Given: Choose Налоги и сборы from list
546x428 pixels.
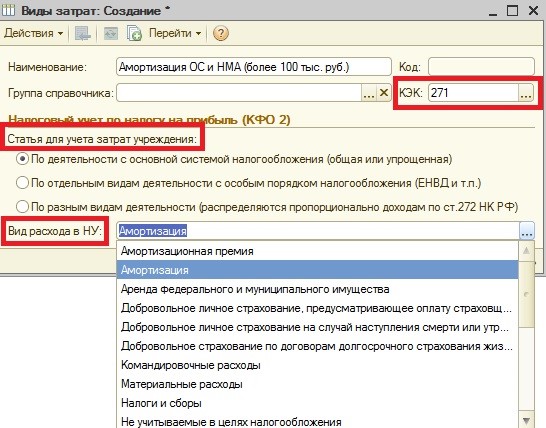Looking at the screenshot, I should click(317, 403).
